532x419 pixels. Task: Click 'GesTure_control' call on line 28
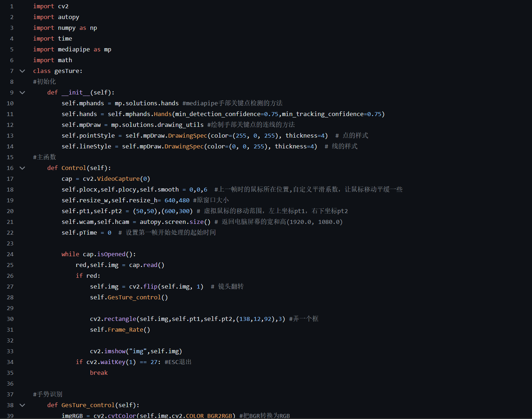(134, 297)
